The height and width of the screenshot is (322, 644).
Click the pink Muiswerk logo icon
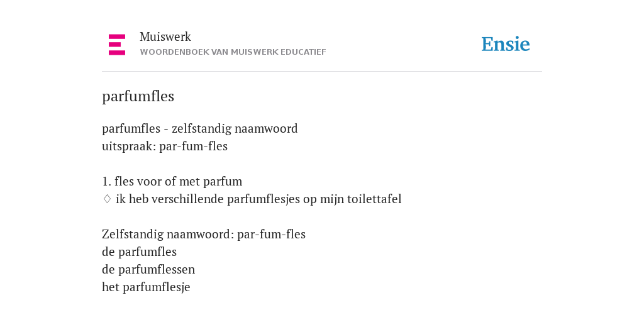(x=117, y=45)
